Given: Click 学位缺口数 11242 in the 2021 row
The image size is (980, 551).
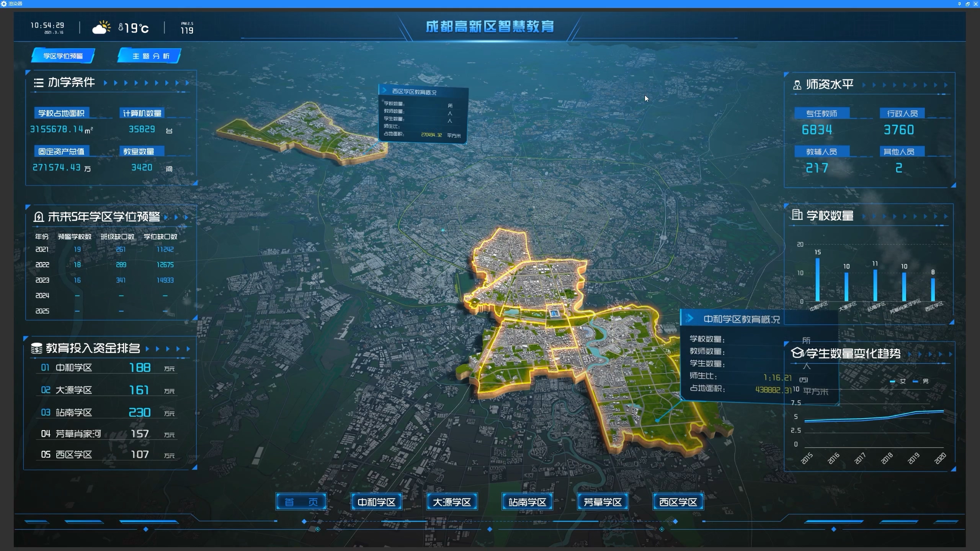Looking at the screenshot, I should coord(165,249).
